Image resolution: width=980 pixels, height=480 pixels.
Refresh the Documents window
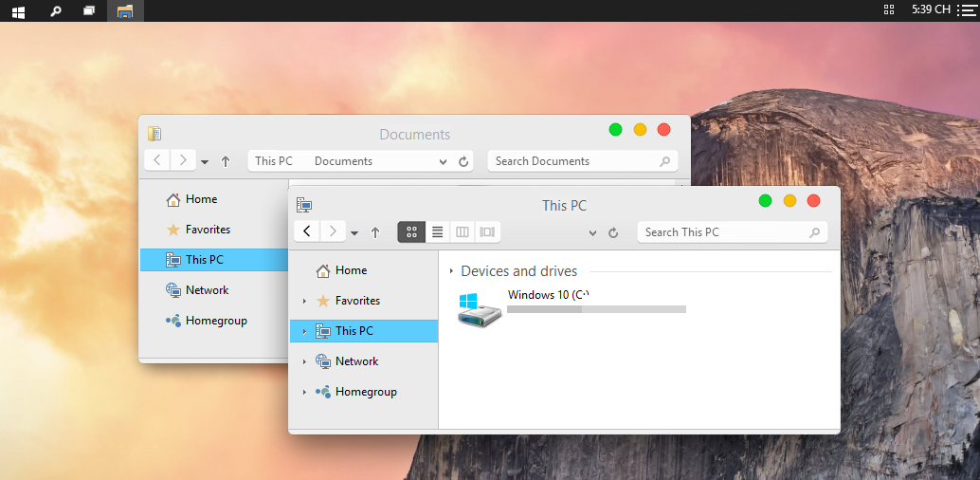pyautogui.click(x=463, y=161)
